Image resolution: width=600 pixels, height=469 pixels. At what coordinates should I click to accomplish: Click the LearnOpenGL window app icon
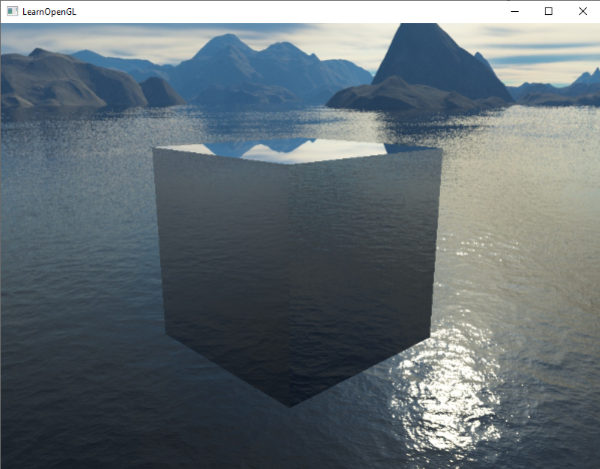tap(12, 11)
